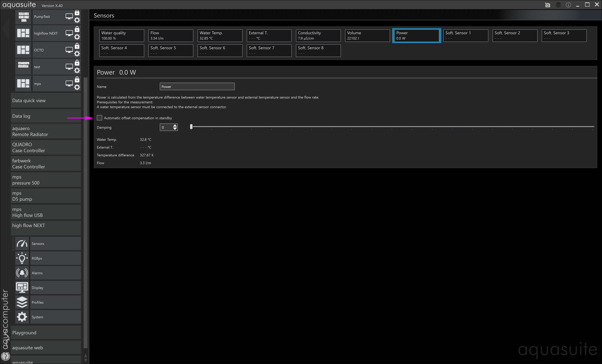Toggle the lock icon on the test page
The width and height of the screenshot is (602, 364).
tap(77, 63)
